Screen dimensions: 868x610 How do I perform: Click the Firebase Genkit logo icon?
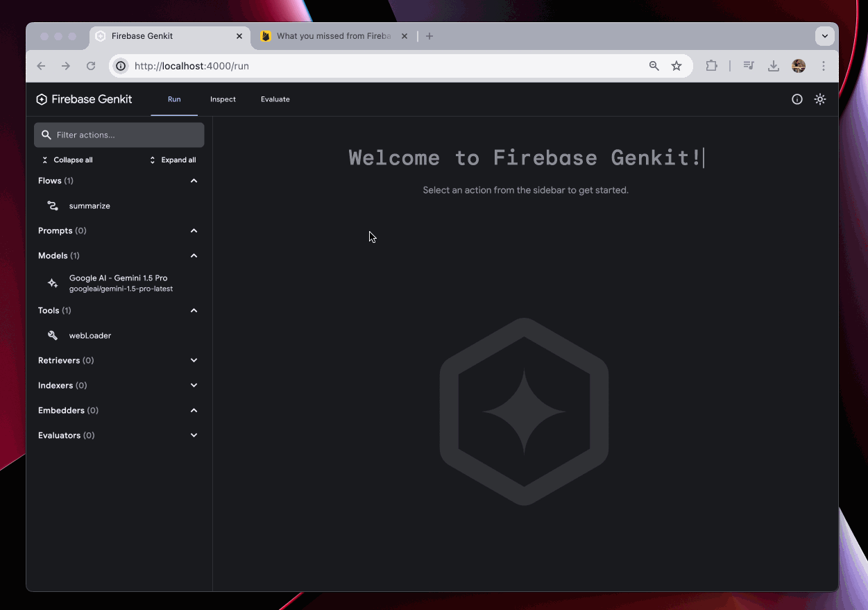pyautogui.click(x=42, y=99)
